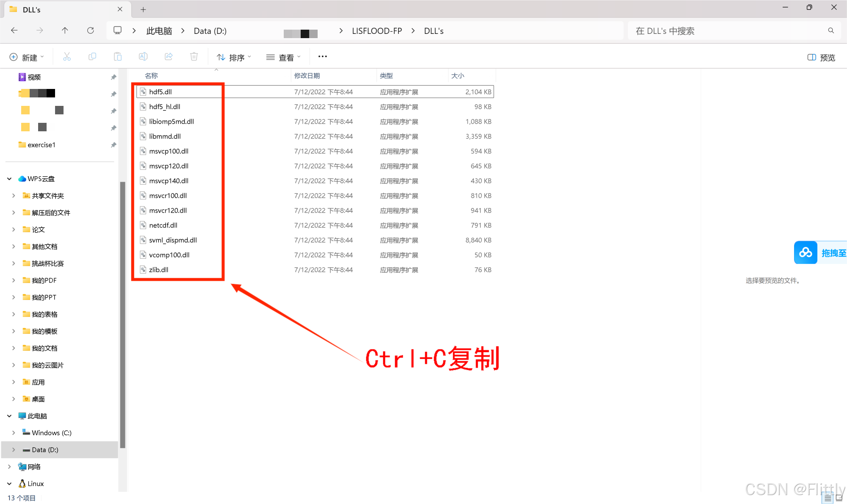
Task: Click the Refresh icon in the address bar
Action: coord(91,30)
